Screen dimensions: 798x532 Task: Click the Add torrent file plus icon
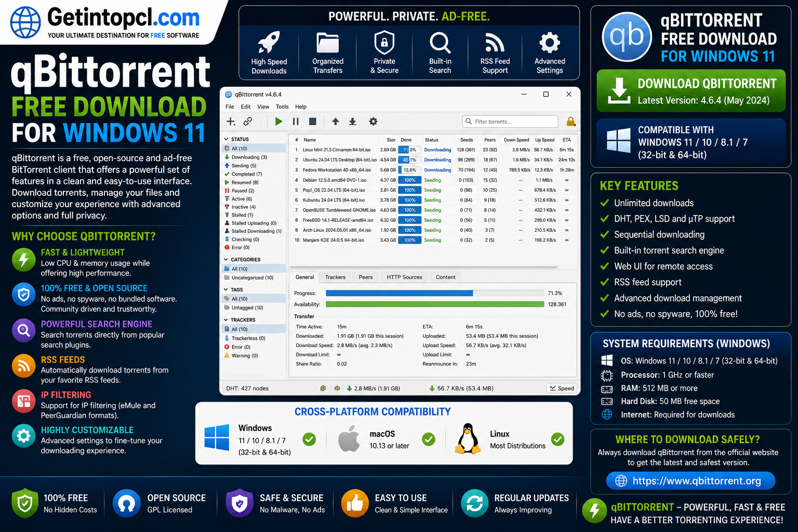click(x=231, y=122)
